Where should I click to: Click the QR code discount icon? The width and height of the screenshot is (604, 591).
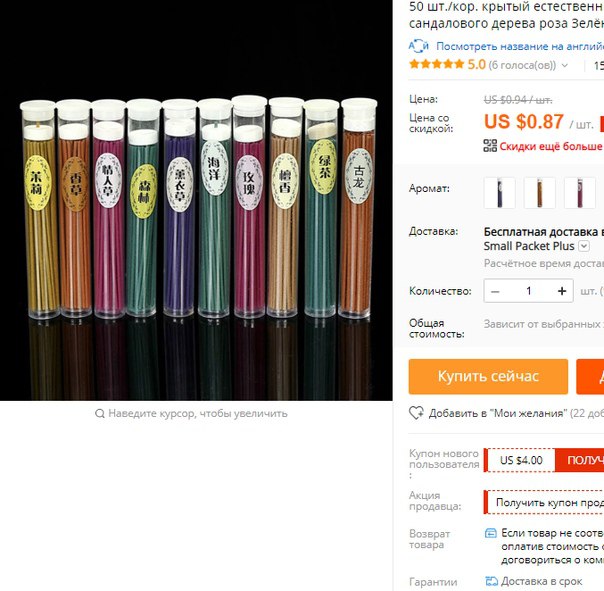[x=490, y=146]
